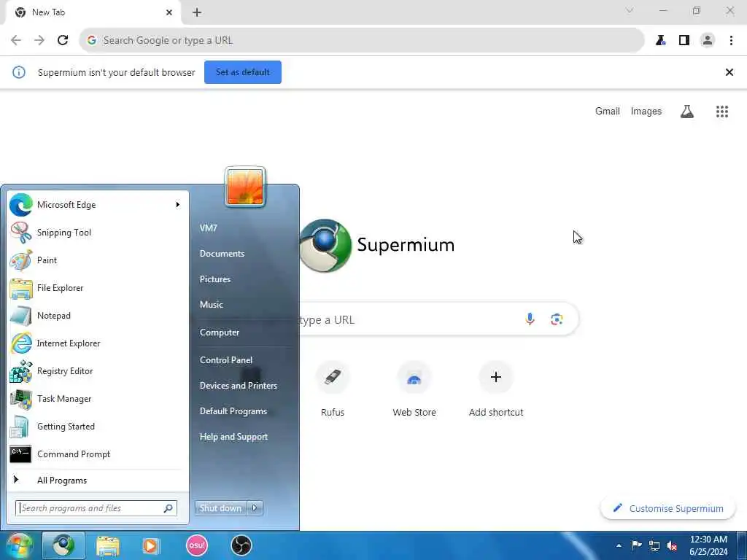747x560 pixels.
Task: Open Control Panel
Action: (226, 360)
